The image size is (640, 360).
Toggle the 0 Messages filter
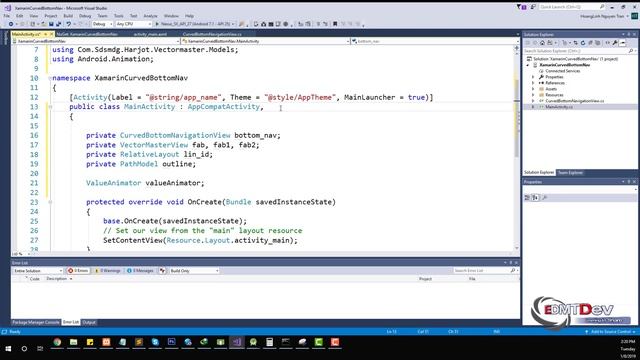(x=140, y=271)
